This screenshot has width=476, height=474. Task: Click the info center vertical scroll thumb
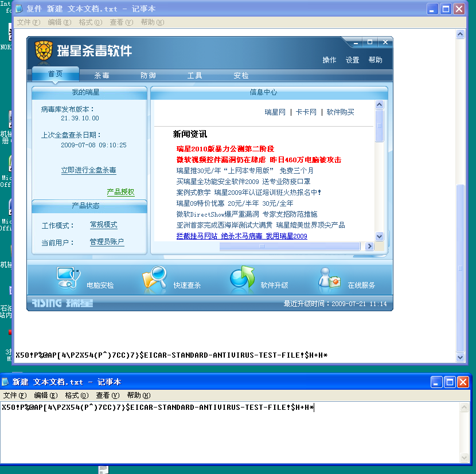click(379, 126)
